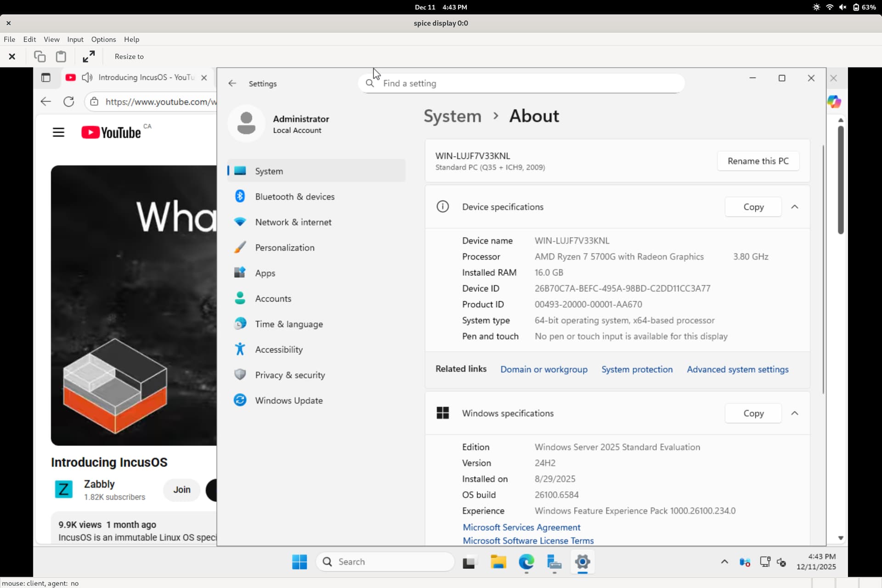882x588 pixels.
Task: Show hidden system tray icons
Action: [724, 562]
